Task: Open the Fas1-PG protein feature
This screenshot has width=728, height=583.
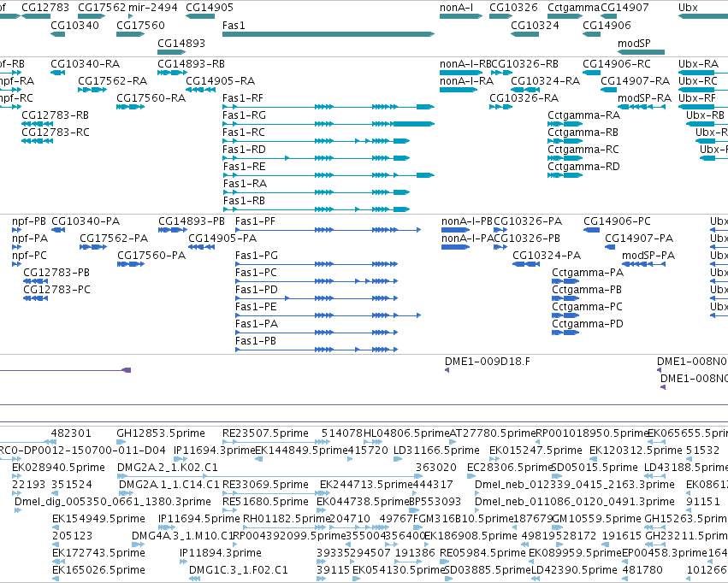Action: 317,264
